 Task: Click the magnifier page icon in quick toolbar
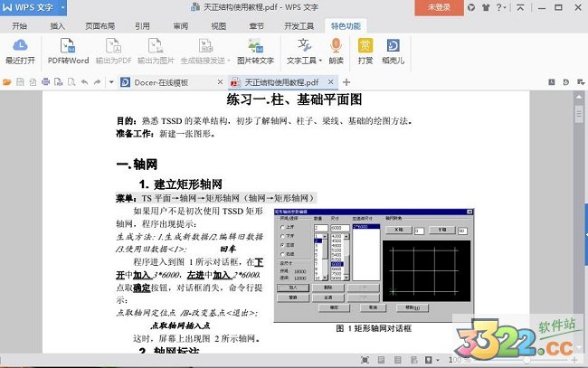(71, 82)
